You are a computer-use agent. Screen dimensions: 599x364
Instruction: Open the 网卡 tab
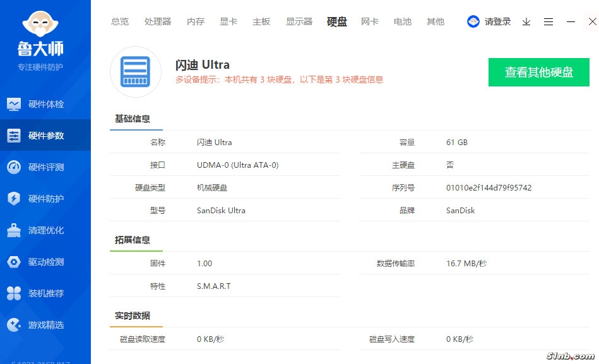370,21
